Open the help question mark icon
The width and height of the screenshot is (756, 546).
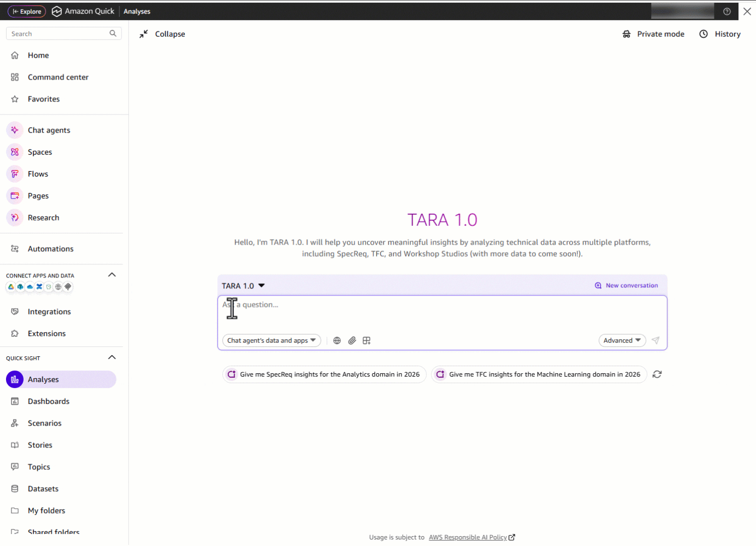[x=727, y=12]
